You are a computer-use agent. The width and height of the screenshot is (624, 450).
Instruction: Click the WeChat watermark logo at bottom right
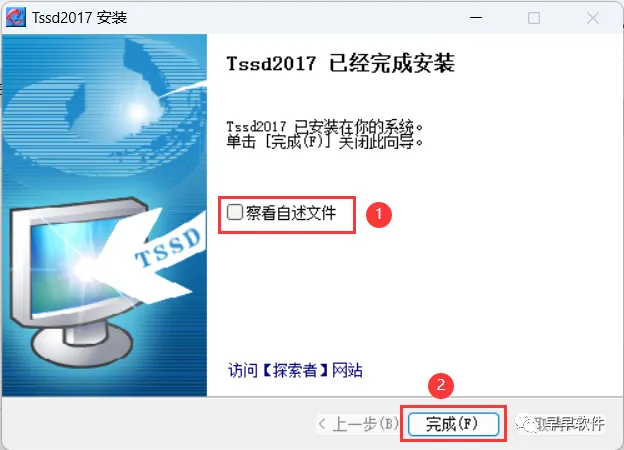click(x=525, y=424)
